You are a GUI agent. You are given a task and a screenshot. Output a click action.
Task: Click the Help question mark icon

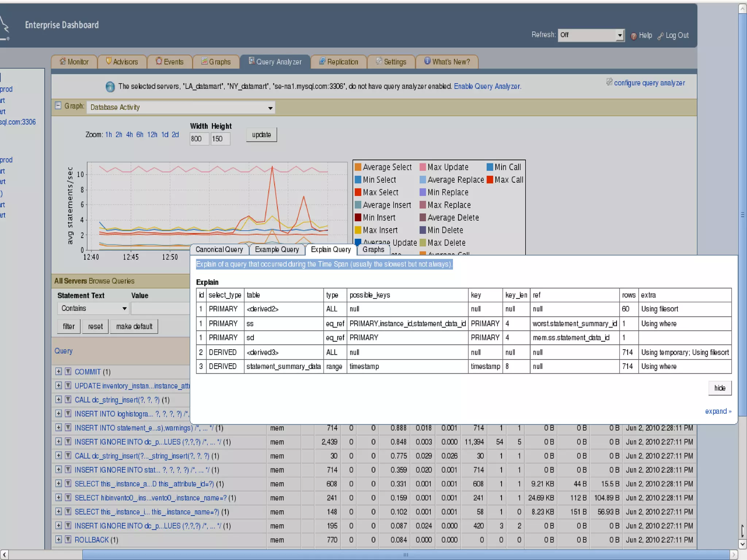(x=634, y=36)
